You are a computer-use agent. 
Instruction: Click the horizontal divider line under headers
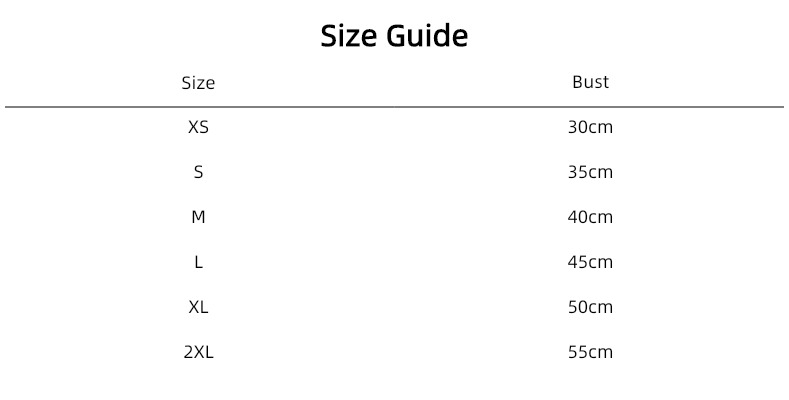pyautogui.click(x=394, y=107)
